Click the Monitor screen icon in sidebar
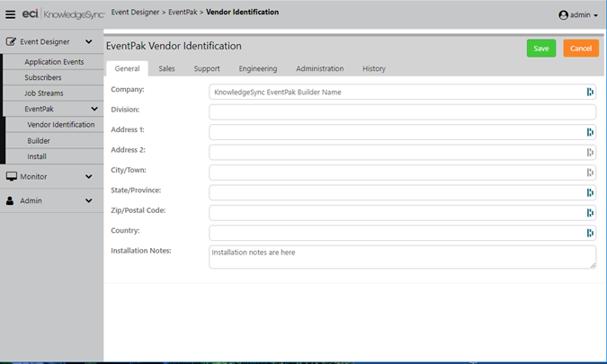 (x=11, y=176)
